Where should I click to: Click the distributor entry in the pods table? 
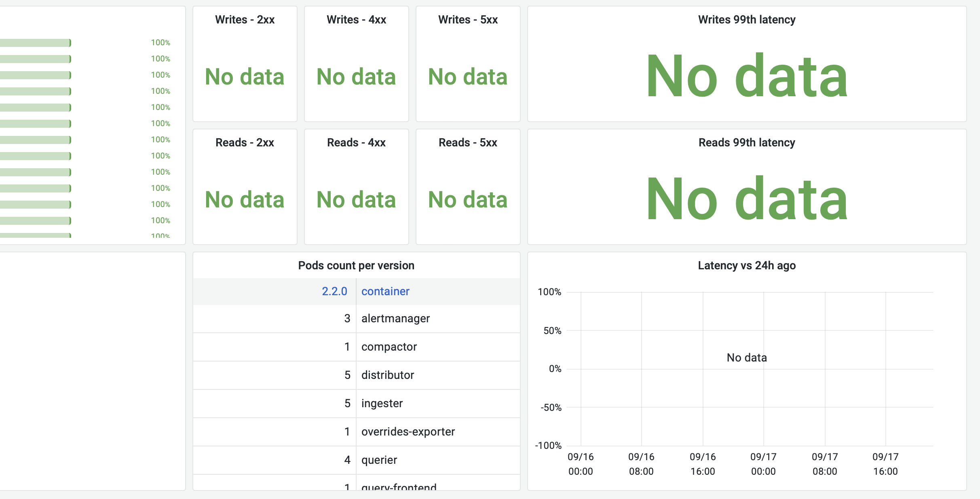coord(387,375)
